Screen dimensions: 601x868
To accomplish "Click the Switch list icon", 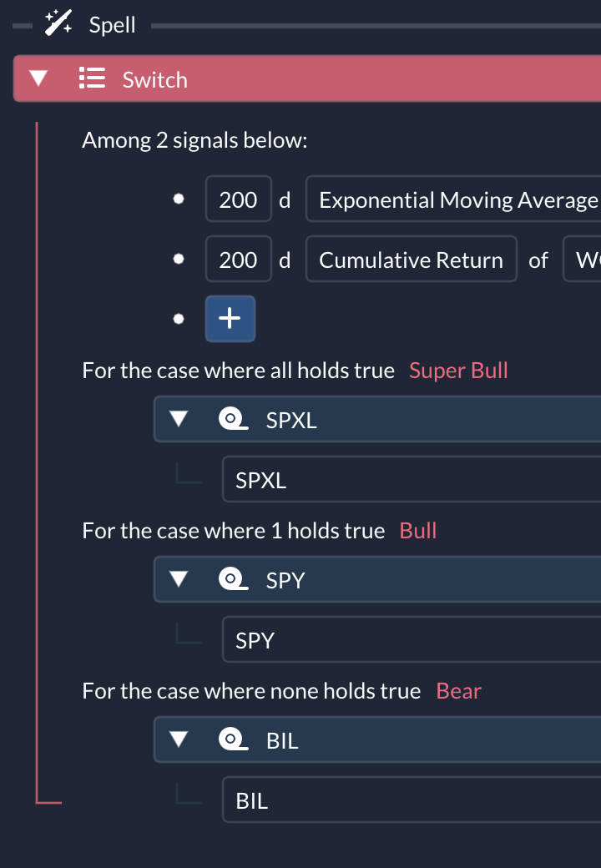I will point(92,78).
